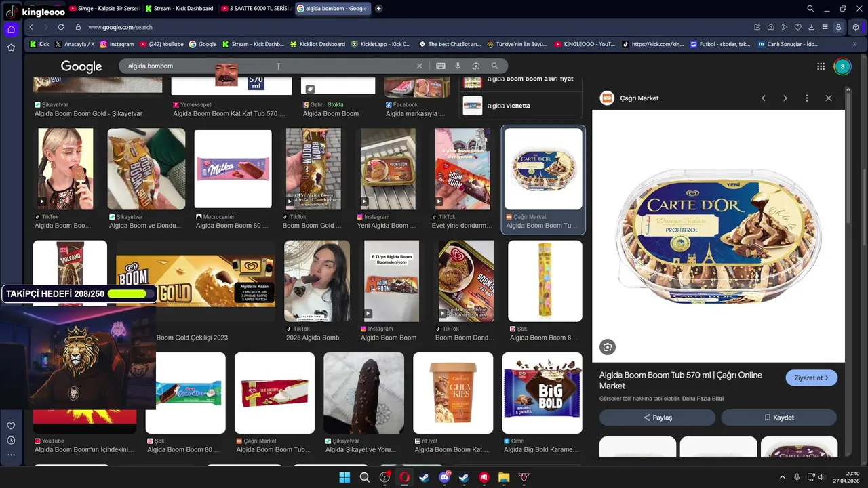Open Windows taskbar search
Screen dimensions: 868x488
[365, 477]
